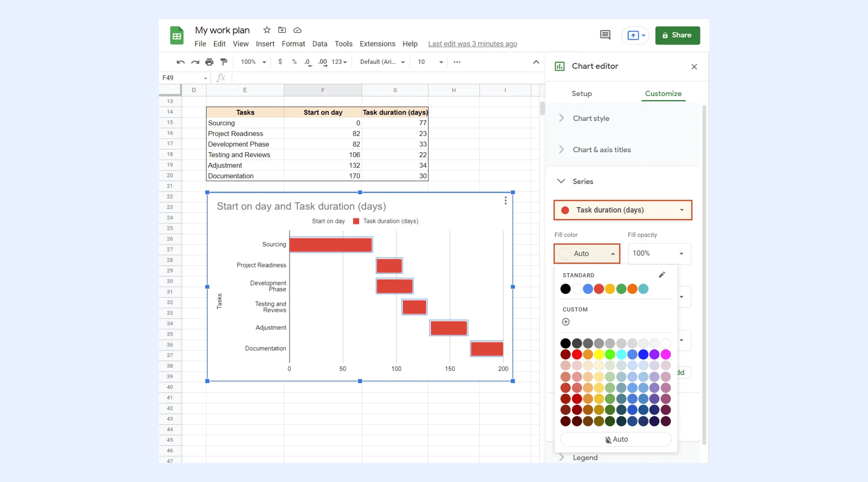Click the Chart editor panel icon

coord(559,66)
